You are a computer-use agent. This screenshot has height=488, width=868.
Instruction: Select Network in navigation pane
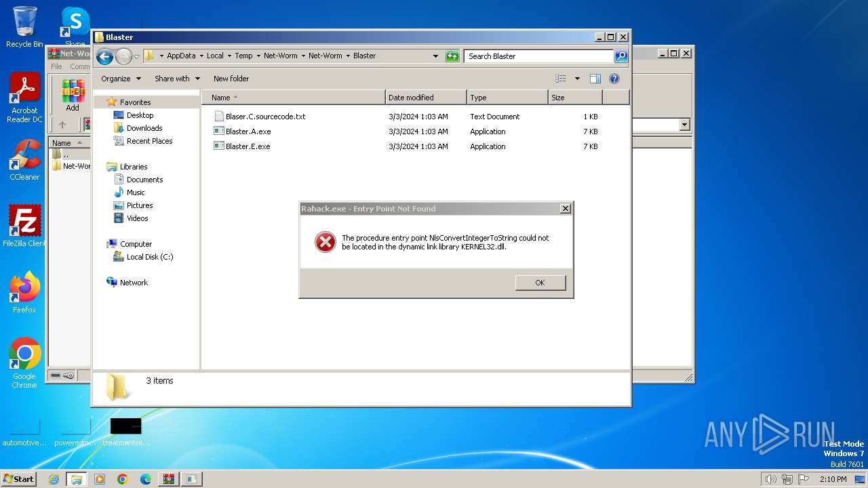(134, 283)
